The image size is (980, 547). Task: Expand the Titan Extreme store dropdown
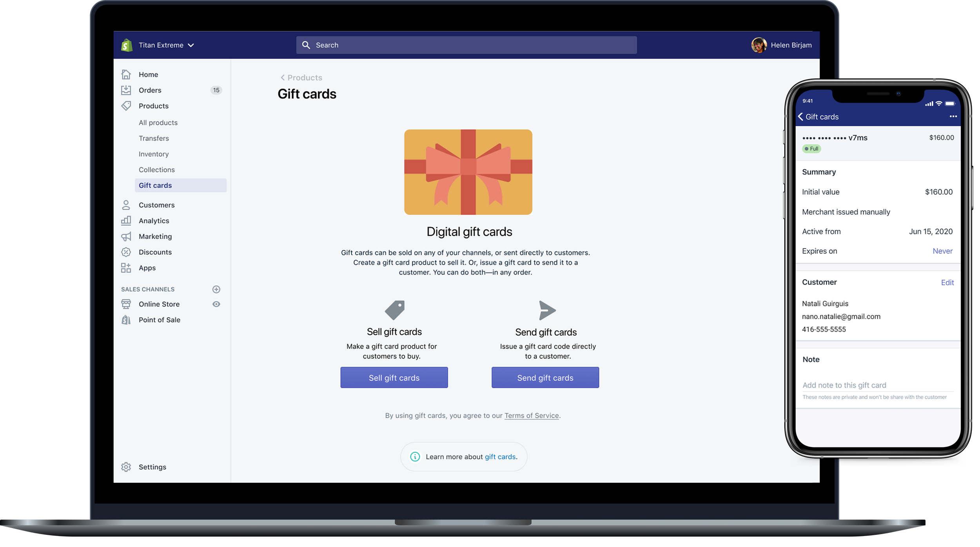click(167, 45)
